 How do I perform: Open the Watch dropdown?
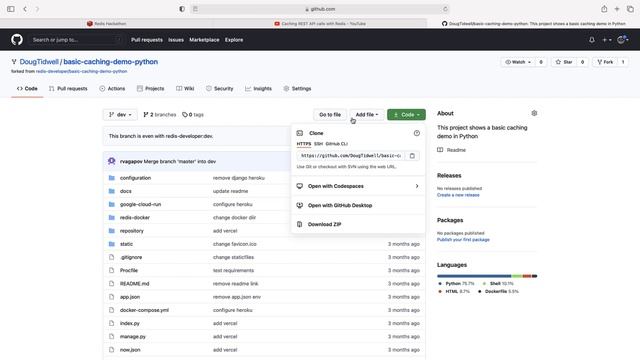coord(518,62)
